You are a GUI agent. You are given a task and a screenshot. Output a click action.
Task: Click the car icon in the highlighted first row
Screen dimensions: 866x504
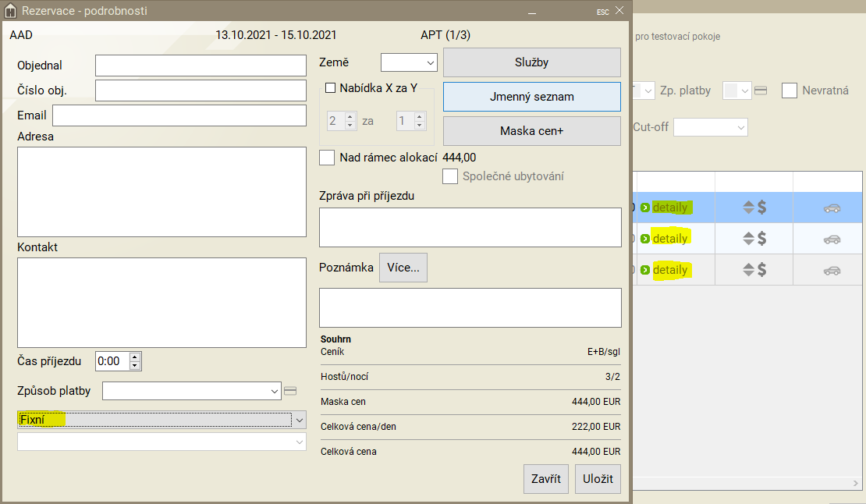[832, 208]
